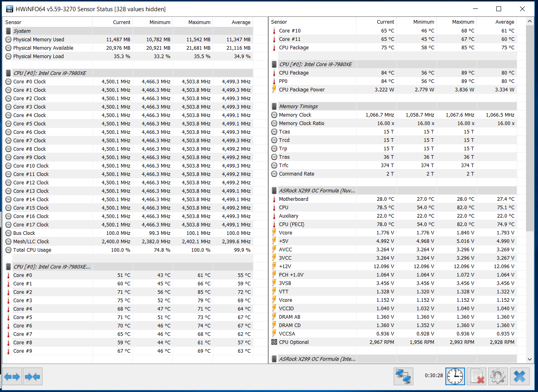
Task: Click the lightning icon beside PCH +1.0V
Action: (274, 275)
